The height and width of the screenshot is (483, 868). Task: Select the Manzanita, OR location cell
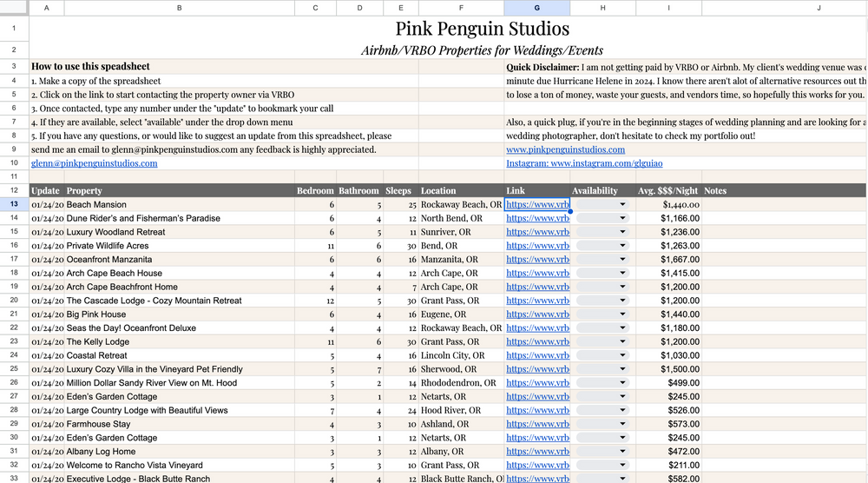(x=461, y=259)
